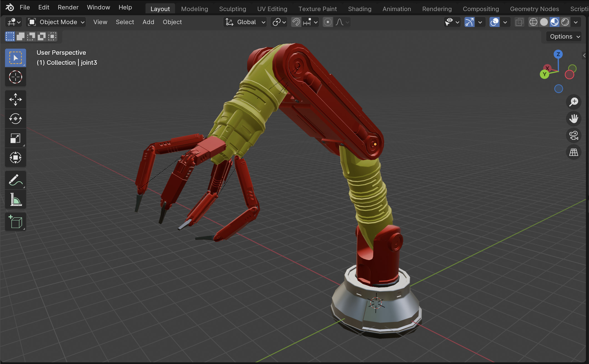Activate the Move tool
589x364 pixels.
pyautogui.click(x=16, y=99)
